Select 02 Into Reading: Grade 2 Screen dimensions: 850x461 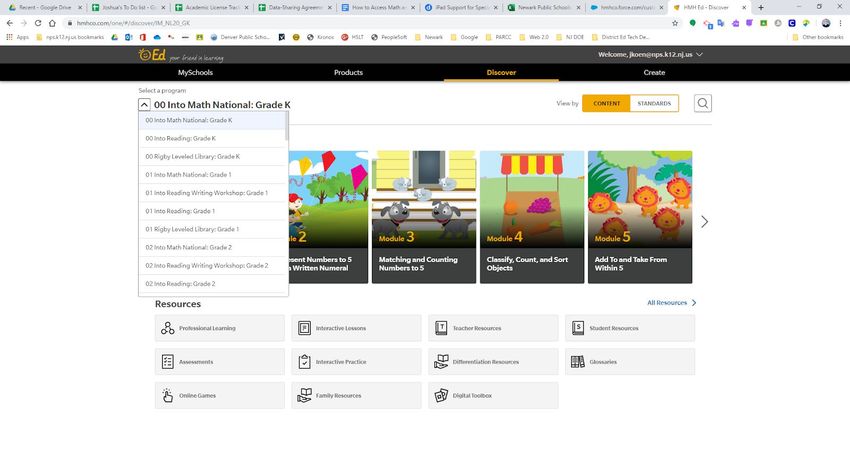212,284
